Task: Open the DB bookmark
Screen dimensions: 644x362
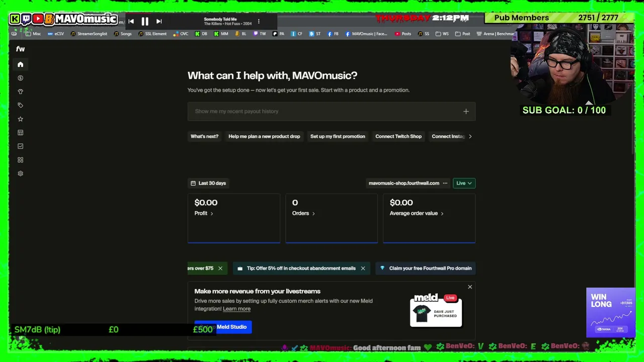Action: point(201,34)
